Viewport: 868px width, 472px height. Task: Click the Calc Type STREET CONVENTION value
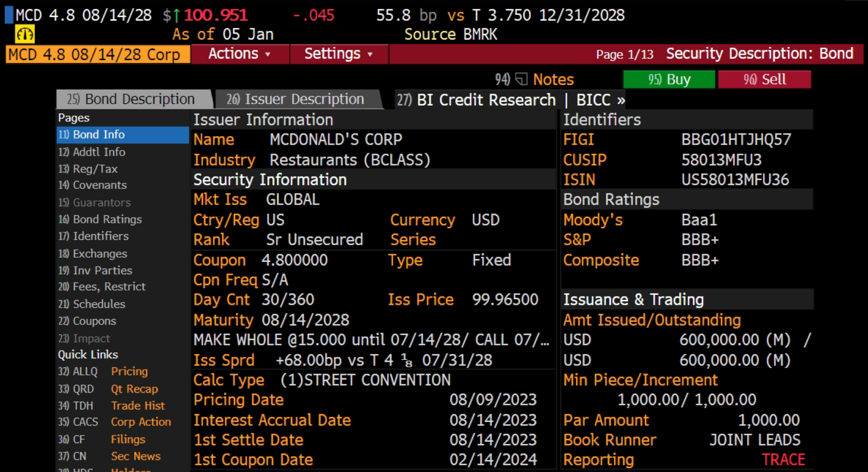(365, 380)
